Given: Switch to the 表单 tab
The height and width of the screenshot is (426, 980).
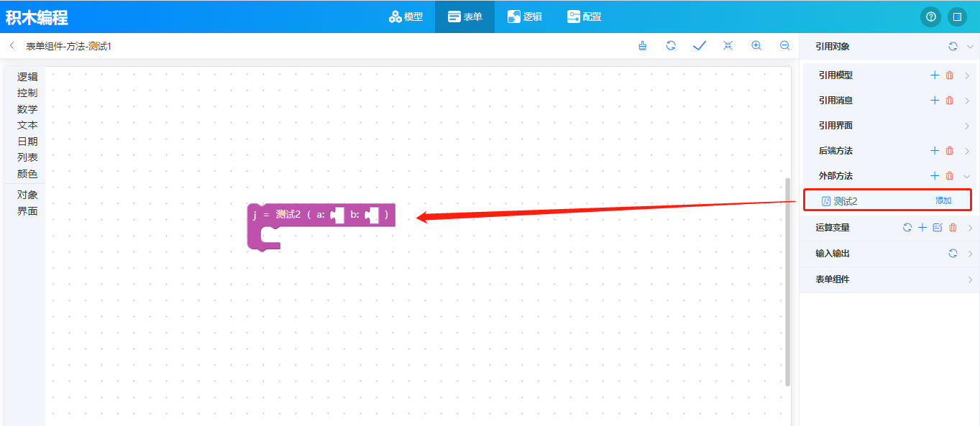Looking at the screenshot, I should pos(464,17).
